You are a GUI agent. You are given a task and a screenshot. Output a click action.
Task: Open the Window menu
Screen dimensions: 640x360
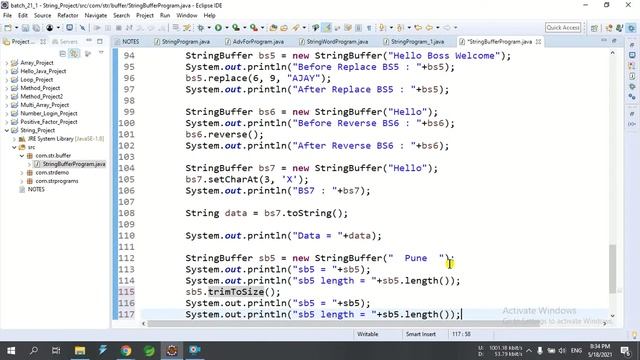187,16
